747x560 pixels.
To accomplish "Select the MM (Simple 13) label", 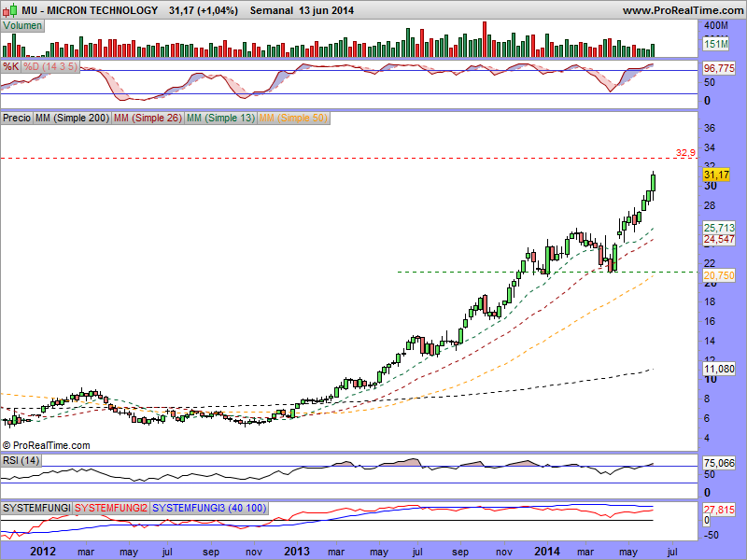I will pos(220,118).
